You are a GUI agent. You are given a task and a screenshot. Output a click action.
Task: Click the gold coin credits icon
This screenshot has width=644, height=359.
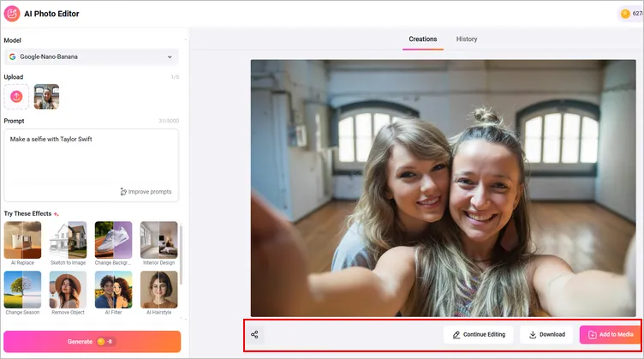[625, 14]
